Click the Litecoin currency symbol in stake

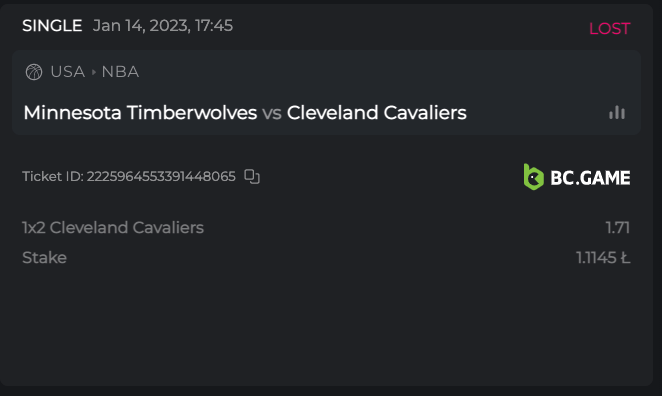(x=625, y=258)
